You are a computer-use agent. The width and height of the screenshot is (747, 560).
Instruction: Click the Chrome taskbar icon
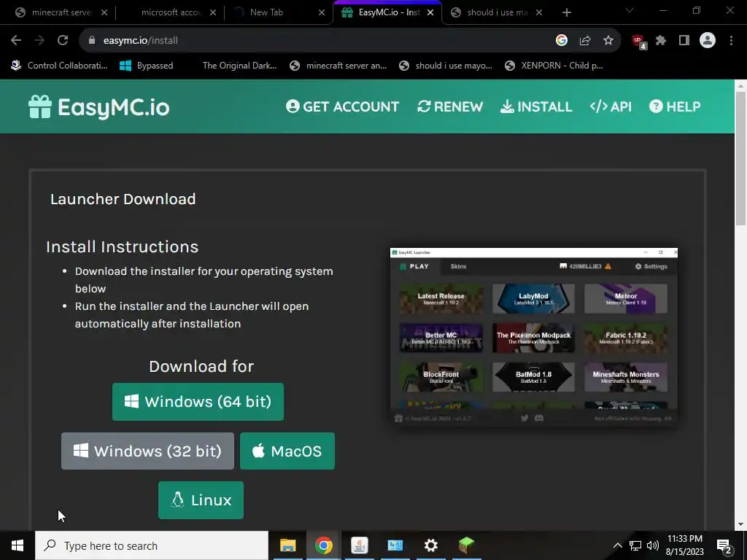(323, 545)
